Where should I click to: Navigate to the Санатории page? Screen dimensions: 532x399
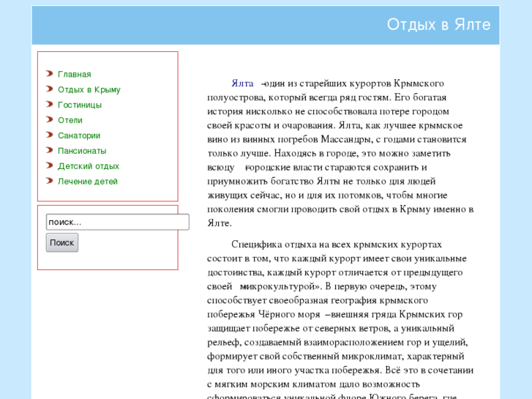[79, 136]
